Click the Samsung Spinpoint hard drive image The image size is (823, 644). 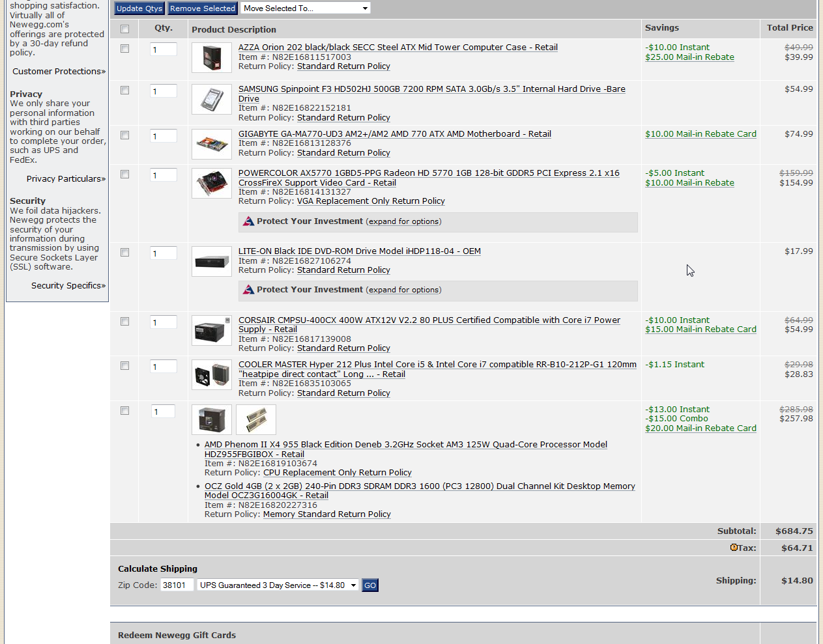(211, 100)
